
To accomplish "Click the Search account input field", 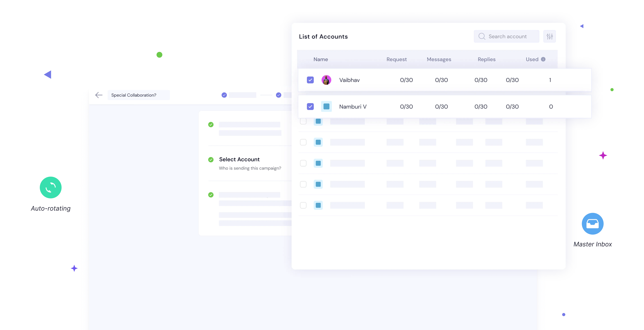I will 506,37.
